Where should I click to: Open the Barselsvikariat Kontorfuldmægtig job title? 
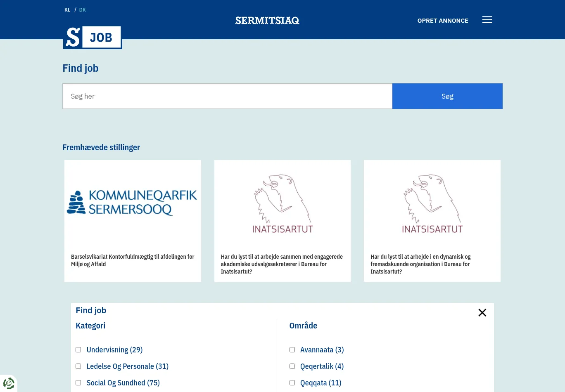(133, 260)
